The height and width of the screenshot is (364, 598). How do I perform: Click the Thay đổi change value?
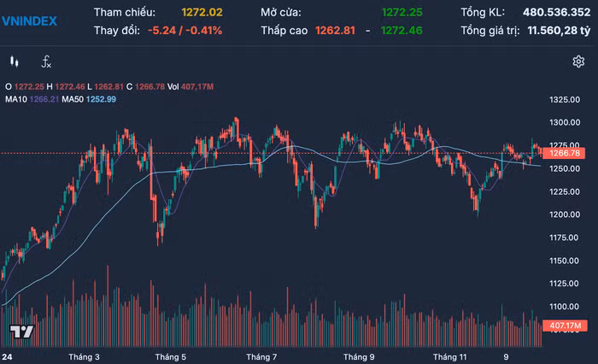tap(185, 30)
